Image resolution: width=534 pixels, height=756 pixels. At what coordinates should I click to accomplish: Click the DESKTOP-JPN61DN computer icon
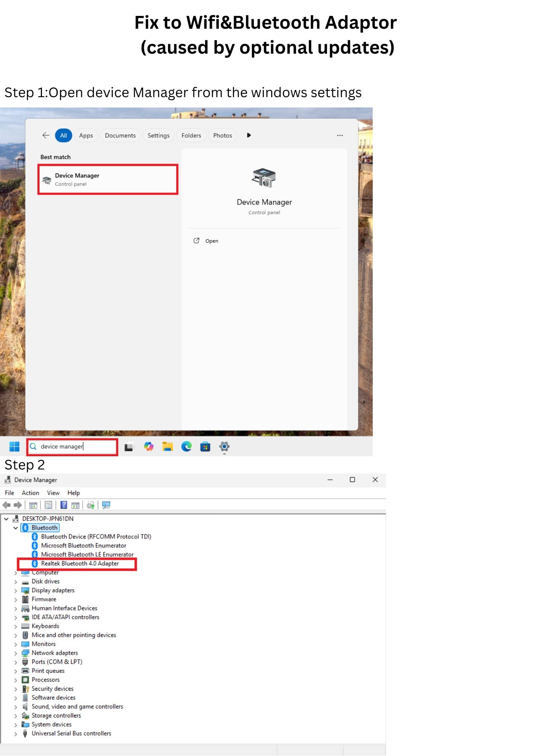point(16,519)
